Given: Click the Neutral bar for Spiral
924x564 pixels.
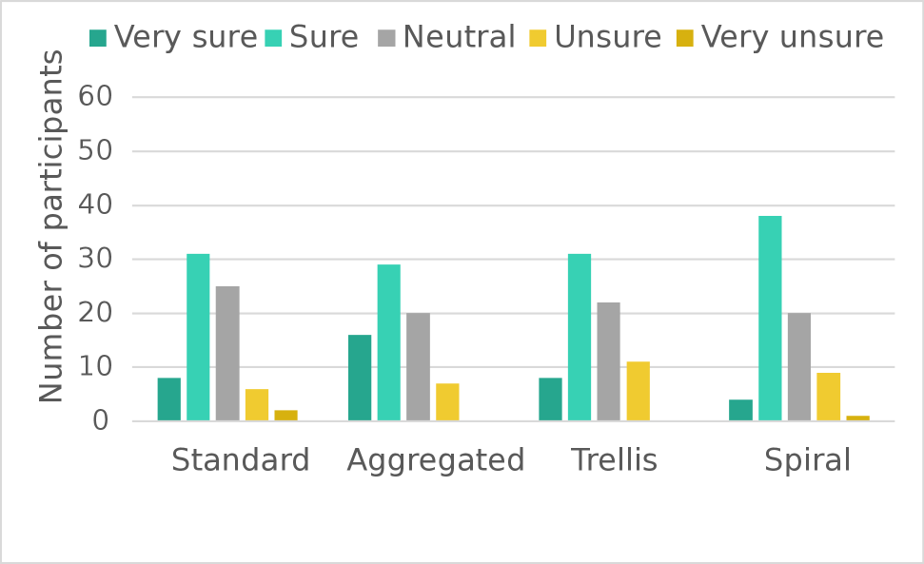Looking at the screenshot, I should (799, 366).
